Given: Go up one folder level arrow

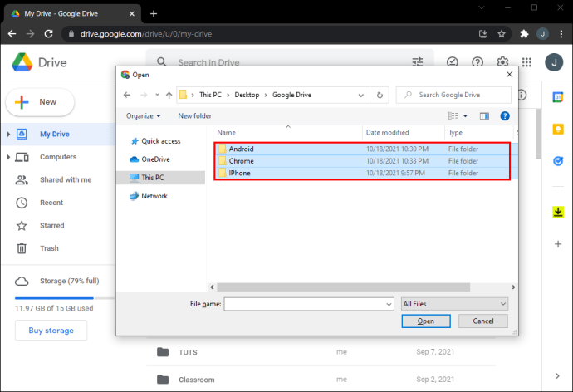Looking at the screenshot, I should [x=169, y=95].
